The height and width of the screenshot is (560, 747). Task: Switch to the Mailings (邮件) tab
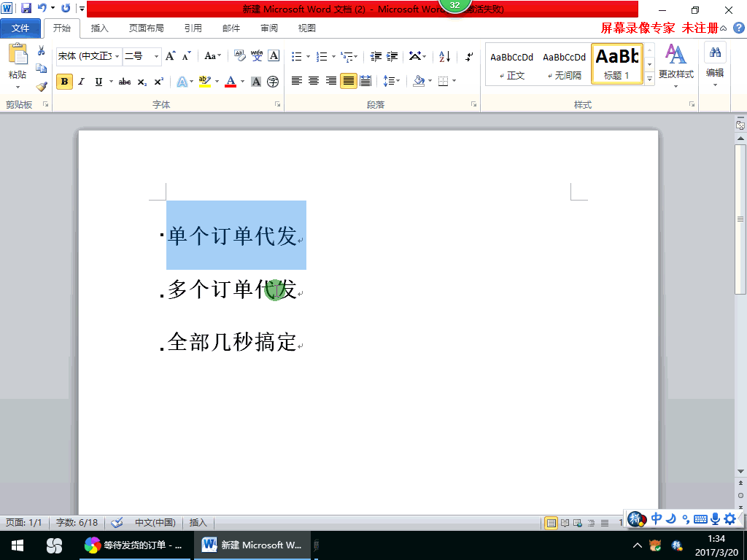(x=231, y=28)
